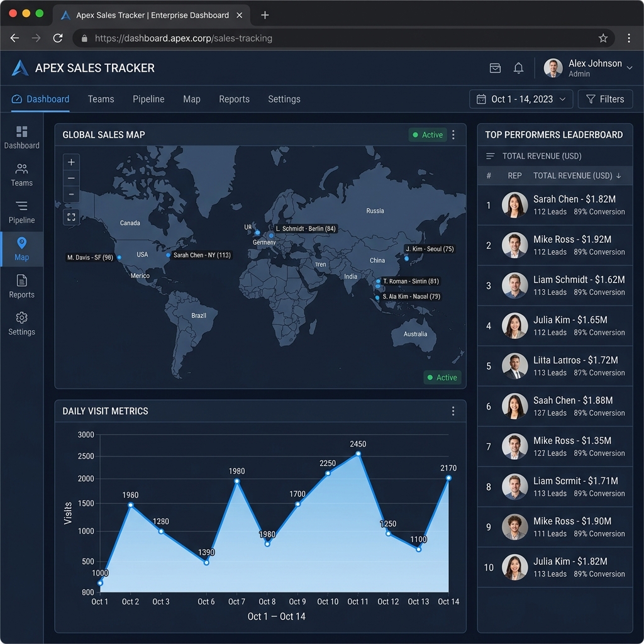Viewport: 644px width, 644px height.
Task: Click the fullscreen icon on the map
Action: pos(71,218)
